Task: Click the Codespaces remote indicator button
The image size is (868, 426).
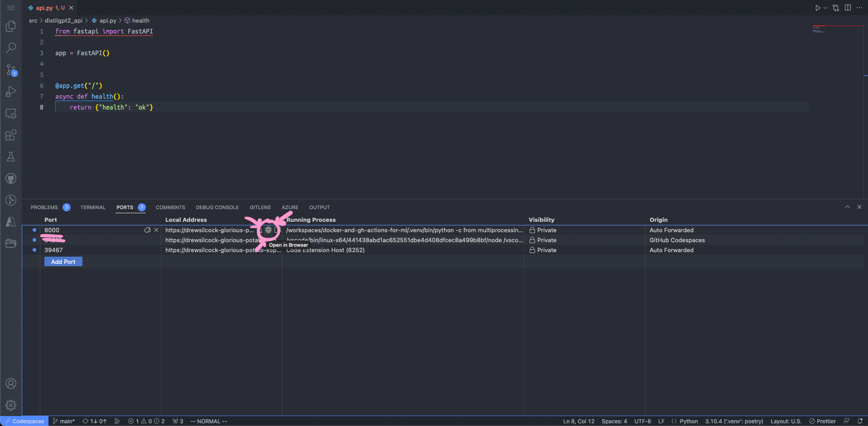Action: [x=25, y=421]
